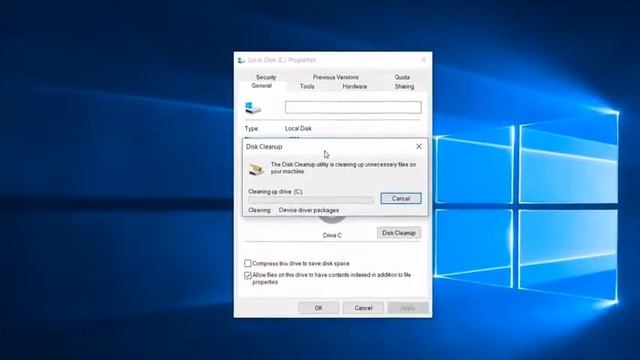The width and height of the screenshot is (640, 360).
Task: Select the General tab
Action: click(262, 86)
